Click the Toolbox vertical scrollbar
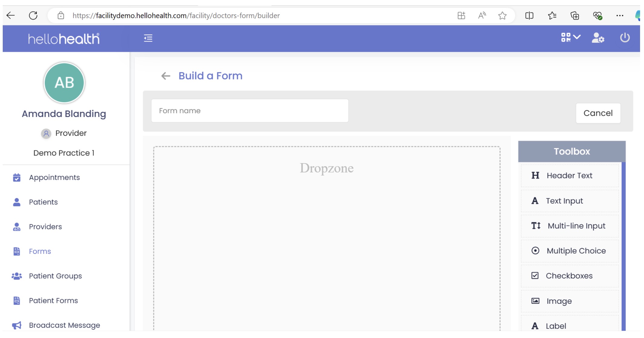Image resolution: width=644 pixels, height=338 pixels. [x=623, y=245]
